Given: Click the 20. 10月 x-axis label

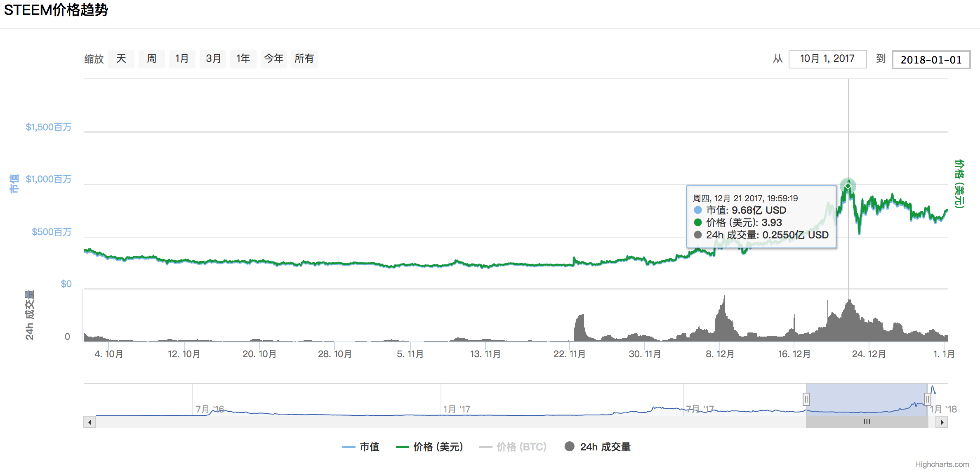Looking at the screenshot, I should 259,354.
